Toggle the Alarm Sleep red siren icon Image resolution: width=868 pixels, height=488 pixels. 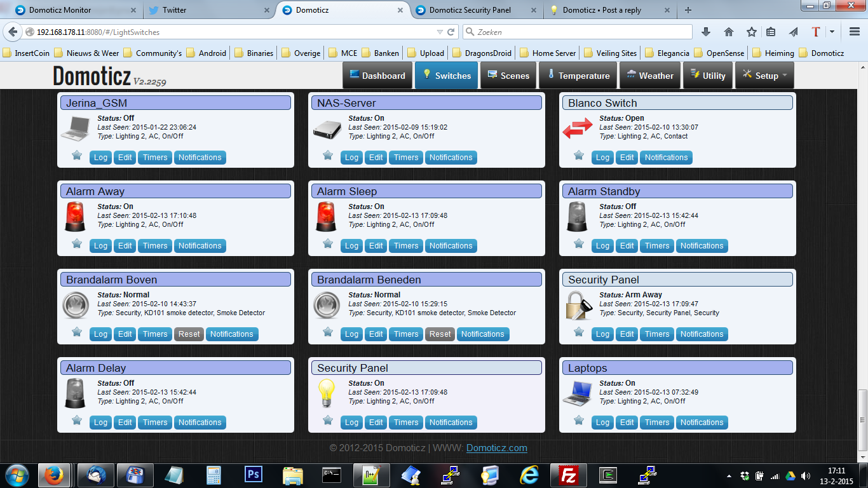tap(326, 216)
